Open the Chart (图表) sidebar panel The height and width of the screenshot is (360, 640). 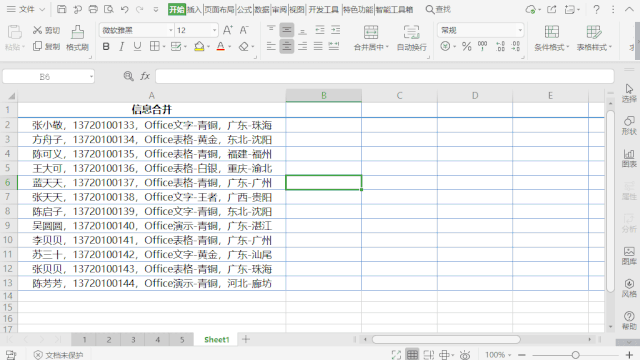629,158
